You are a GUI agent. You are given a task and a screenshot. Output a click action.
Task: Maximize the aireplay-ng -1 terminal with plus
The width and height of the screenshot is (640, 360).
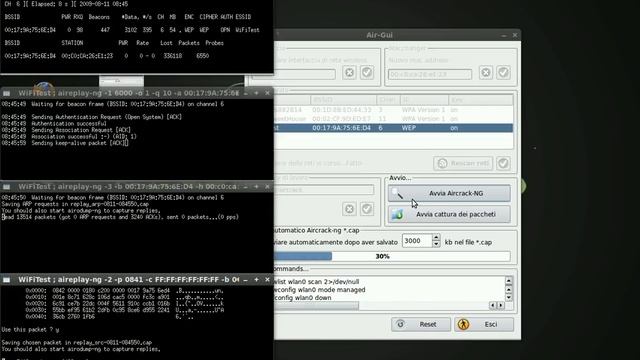click(x=256, y=93)
